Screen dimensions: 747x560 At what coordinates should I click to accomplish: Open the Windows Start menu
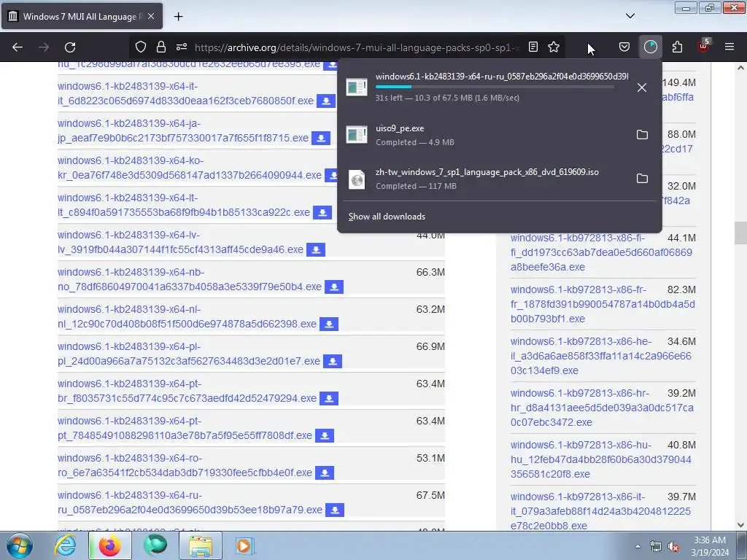coord(19,545)
